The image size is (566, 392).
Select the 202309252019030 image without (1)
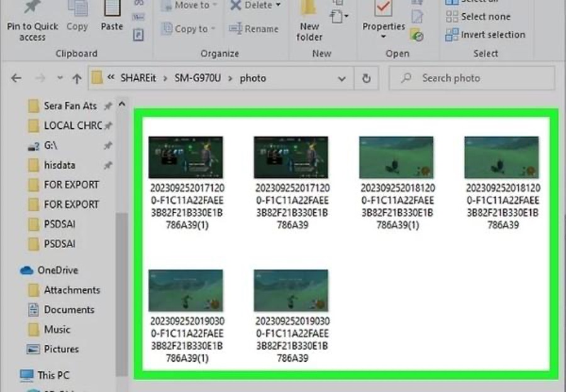(x=292, y=316)
